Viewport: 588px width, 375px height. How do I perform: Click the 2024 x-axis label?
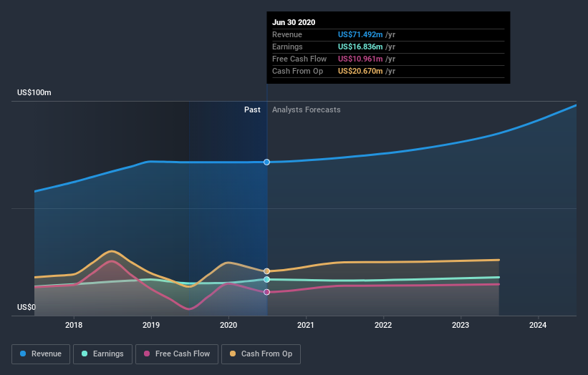click(538, 325)
